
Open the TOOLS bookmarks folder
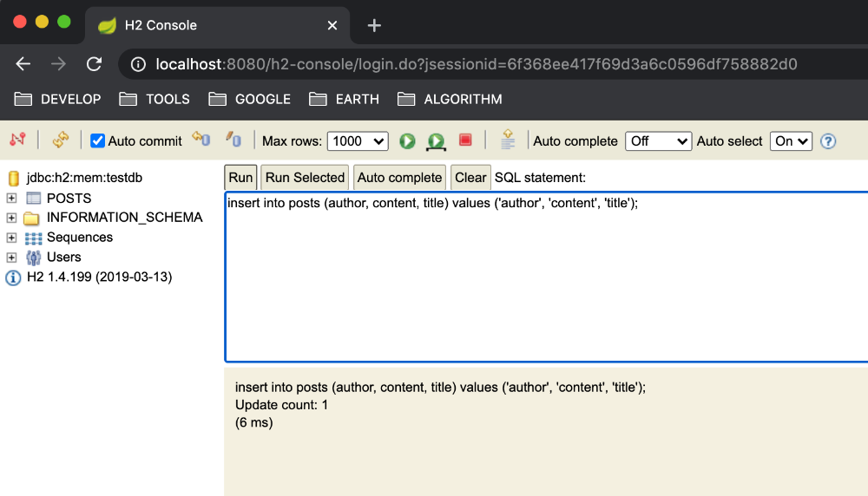pos(155,100)
